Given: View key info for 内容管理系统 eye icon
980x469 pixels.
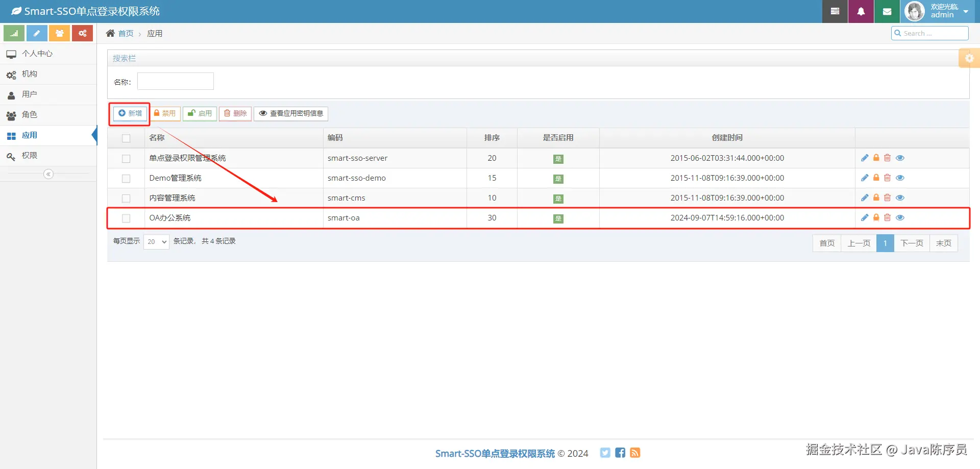Looking at the screenshot, I should pyautogui.click(x=900, y=198).
